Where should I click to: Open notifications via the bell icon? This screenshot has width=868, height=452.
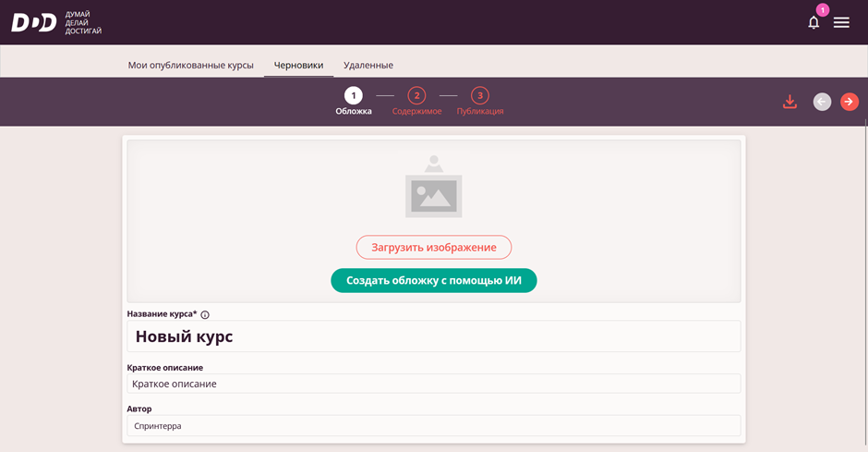pos(814,23)
